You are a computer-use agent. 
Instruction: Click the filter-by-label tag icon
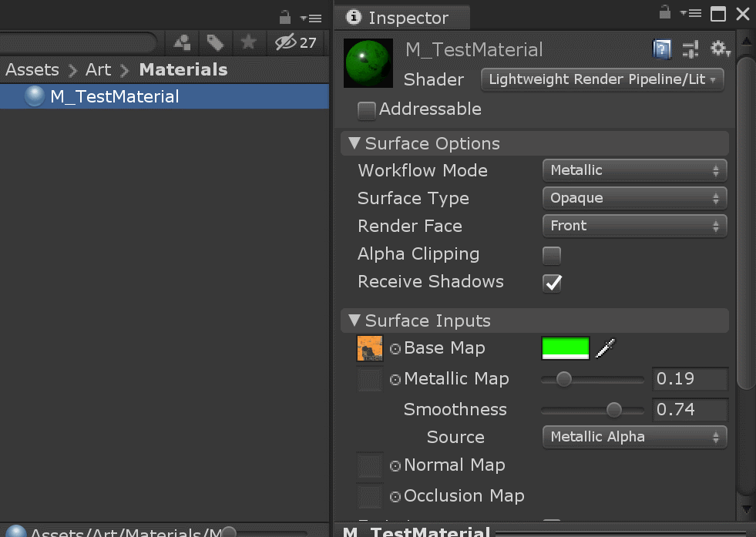pyautogui.click(x=216, y=42)
